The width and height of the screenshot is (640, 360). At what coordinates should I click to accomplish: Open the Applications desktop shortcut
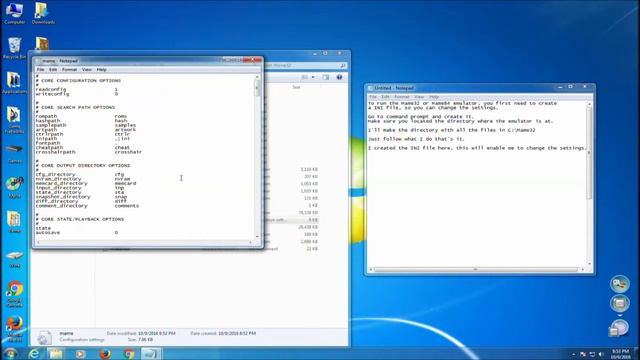(14, 82)
